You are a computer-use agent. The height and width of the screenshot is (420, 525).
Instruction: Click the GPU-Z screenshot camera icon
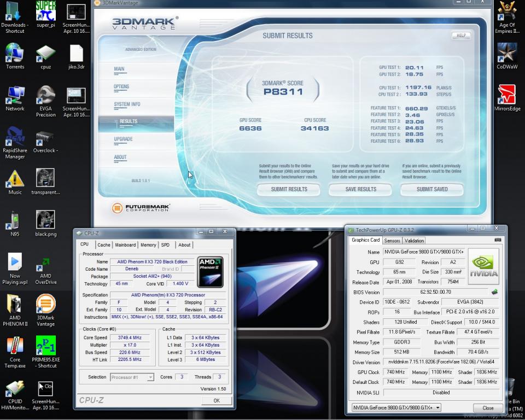point(497,240)
